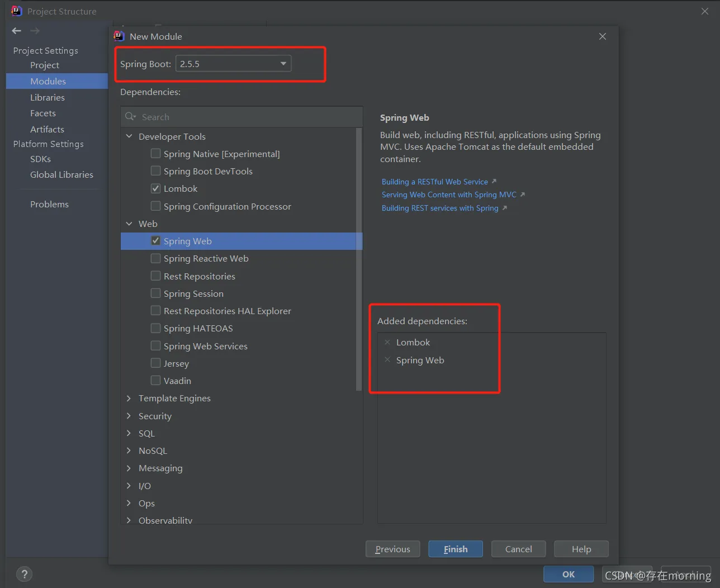Enable Spring Session checkbox
The image size is (720, 588).
click(156, 293)
